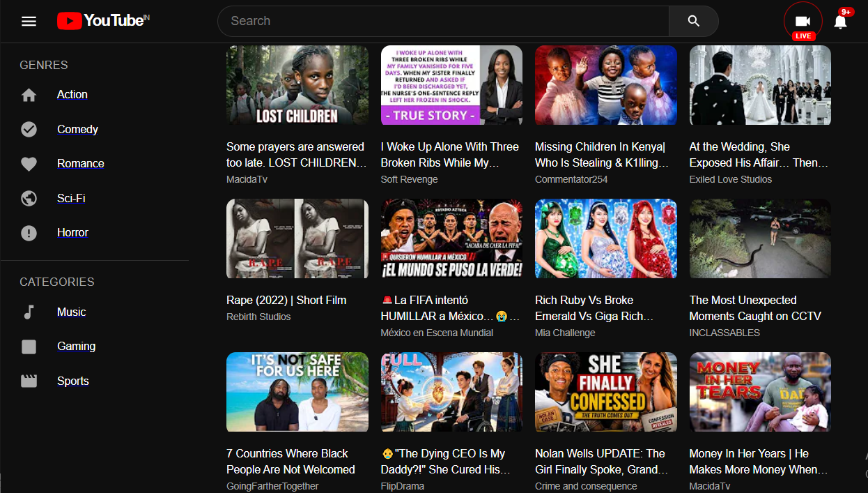Open the Rich Ruby Vs Broke Emerald thumbnail
Viewport: 868px width, 493px height.
606,238
